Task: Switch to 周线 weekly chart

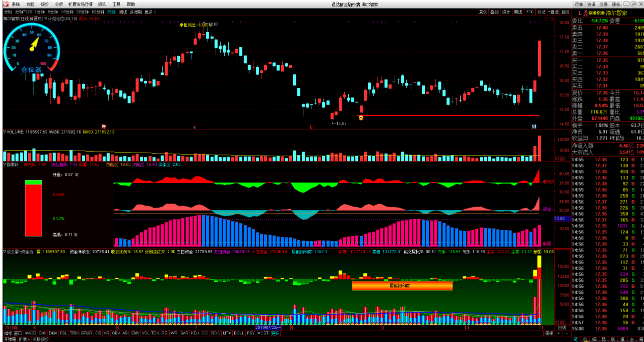Action: coord(123,11)
